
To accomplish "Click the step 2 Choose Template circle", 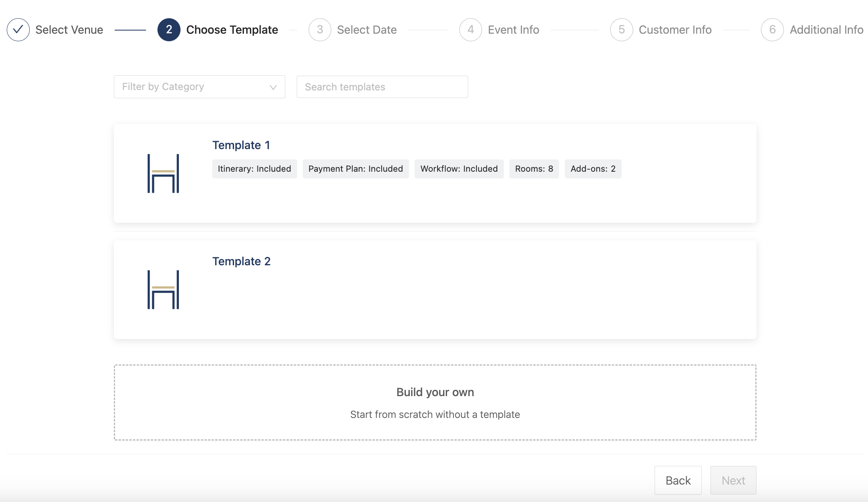I will pos(169,30).
